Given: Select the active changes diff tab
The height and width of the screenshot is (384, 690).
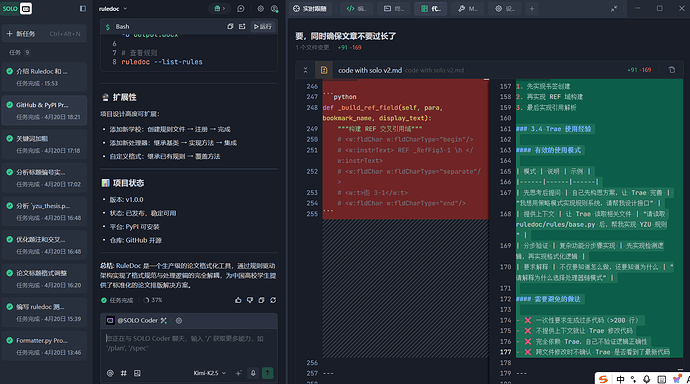Looking at the screenshot, I should (430, 9).
